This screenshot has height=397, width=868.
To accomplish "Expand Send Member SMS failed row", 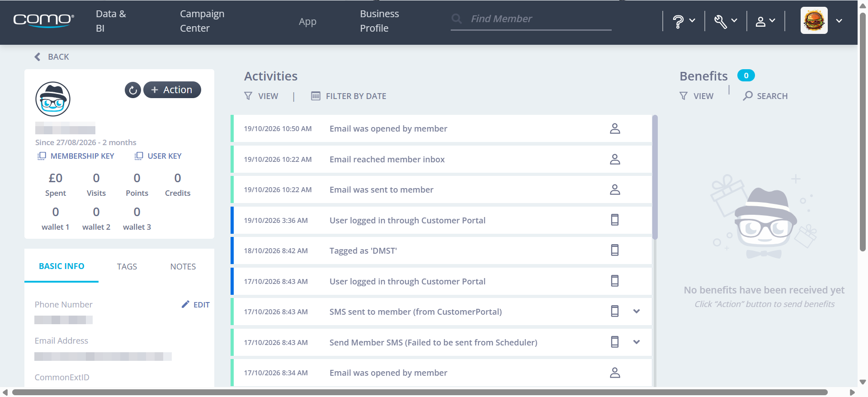I will [x=637, y=342].
